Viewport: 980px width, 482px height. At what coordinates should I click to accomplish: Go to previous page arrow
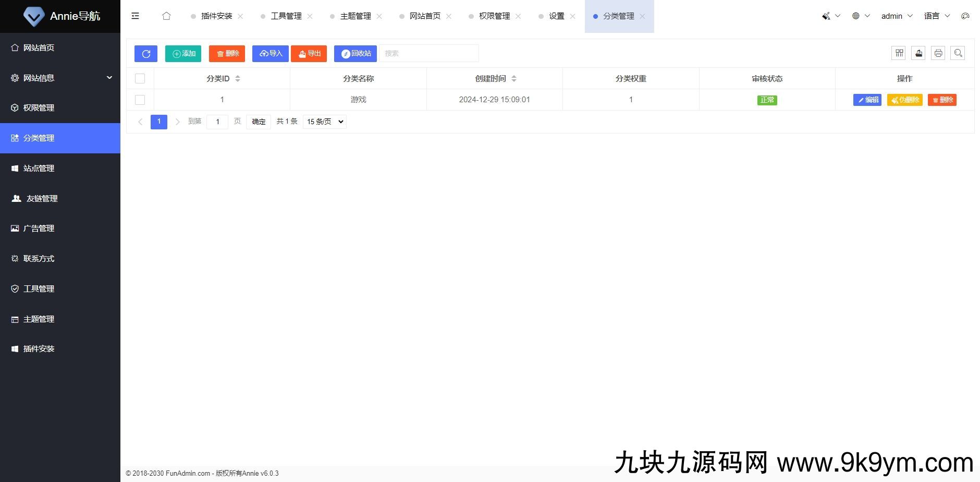pyautogui.click(x=140, y=122)
